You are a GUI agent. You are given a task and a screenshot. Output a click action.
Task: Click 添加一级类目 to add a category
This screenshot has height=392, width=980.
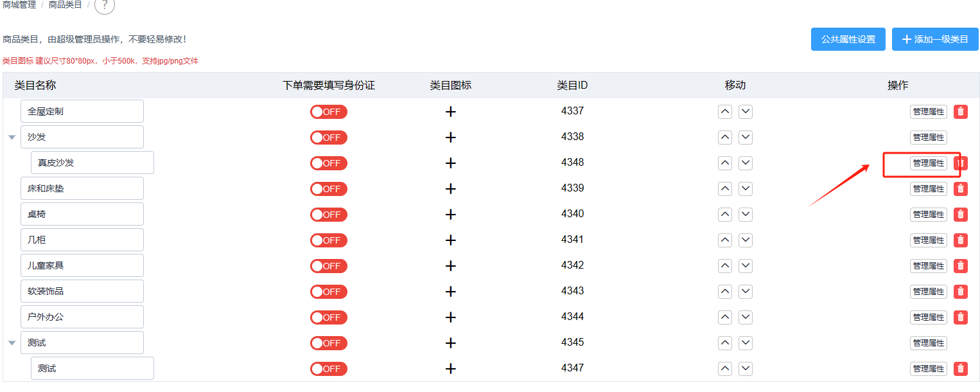coord(935,39)
